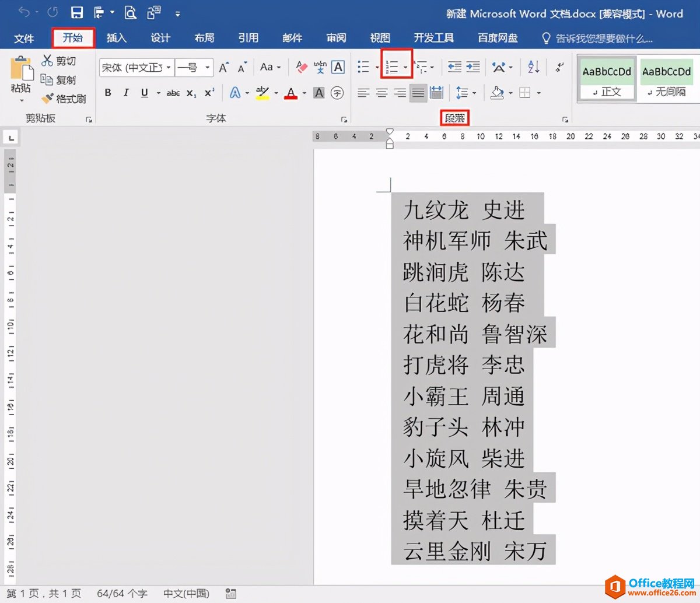Click the bullet list button
This screenshot has width=700, height=603.
pos(363,67)
